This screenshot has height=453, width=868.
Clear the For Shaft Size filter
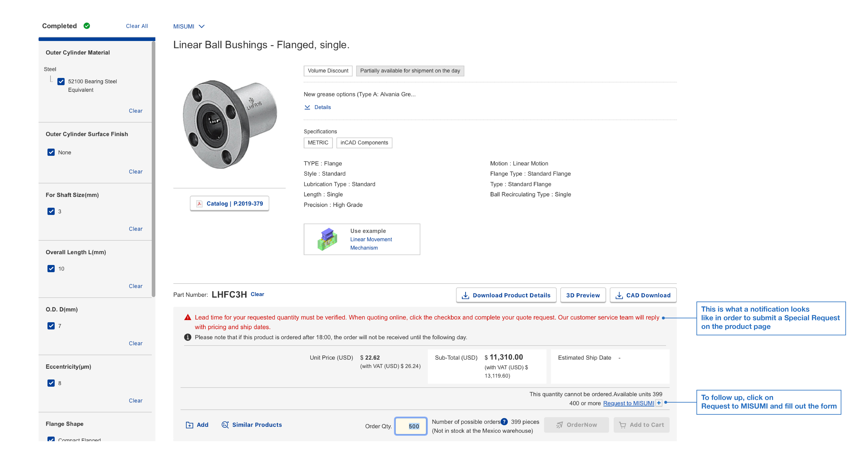pos(136,229)
